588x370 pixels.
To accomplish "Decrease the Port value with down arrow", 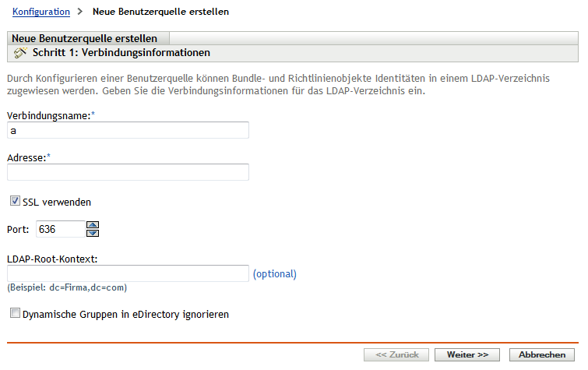I will (93, 232).
